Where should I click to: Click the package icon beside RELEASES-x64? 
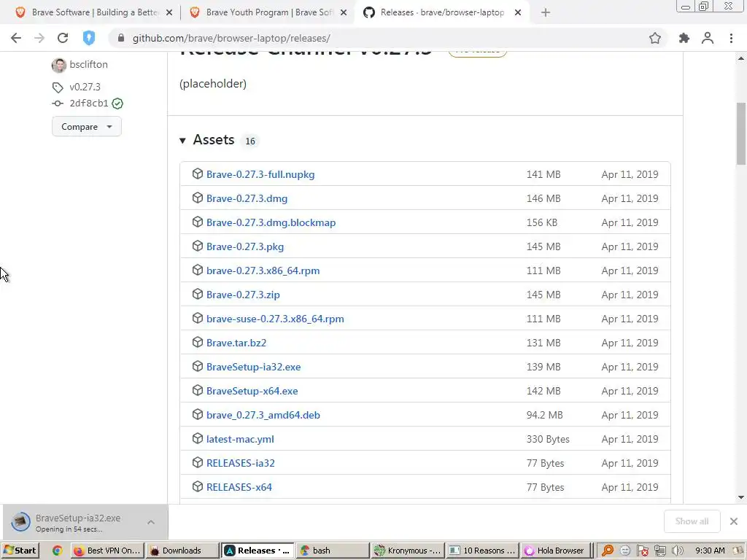coord(197,486)
